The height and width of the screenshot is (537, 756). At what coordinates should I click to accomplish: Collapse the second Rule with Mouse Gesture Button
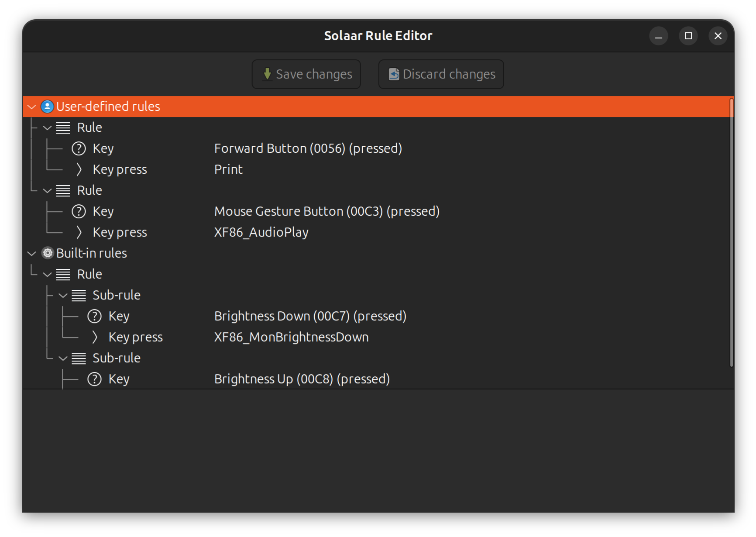click(47, 191)
